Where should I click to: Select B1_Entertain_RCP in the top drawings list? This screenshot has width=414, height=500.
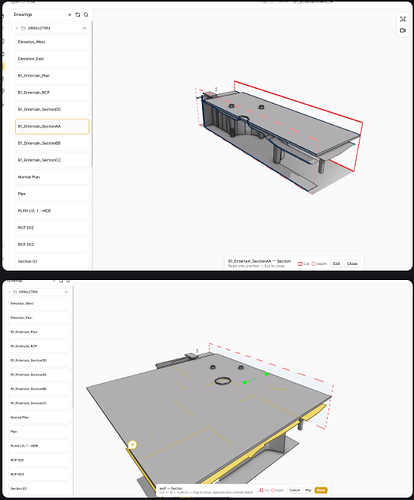(x=52, y=93)
